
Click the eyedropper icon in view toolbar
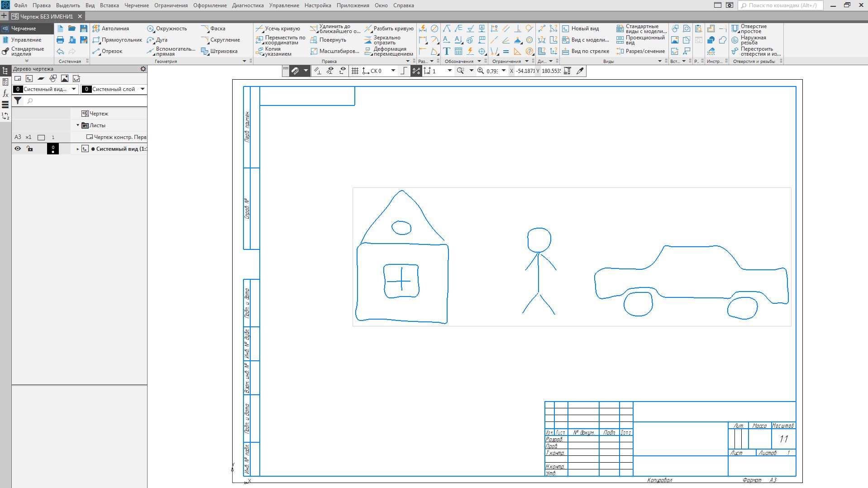(580, 71)
